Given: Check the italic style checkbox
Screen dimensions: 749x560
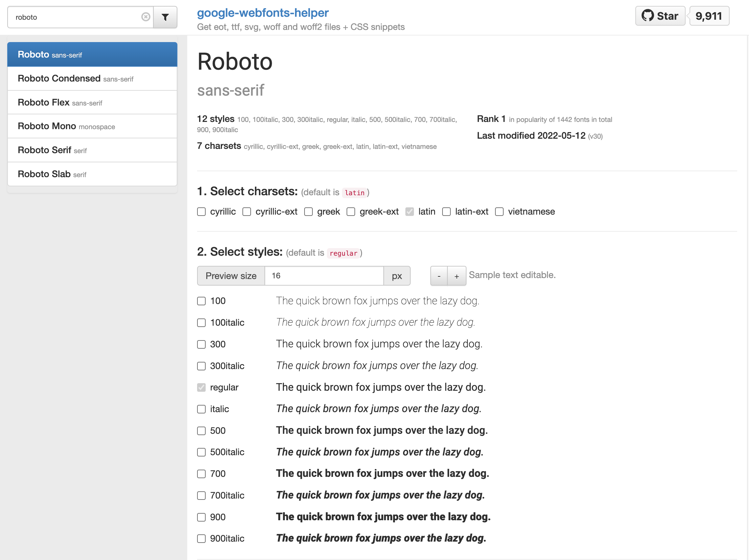Looking at the screenshot, I should click(x=201, y=409).
